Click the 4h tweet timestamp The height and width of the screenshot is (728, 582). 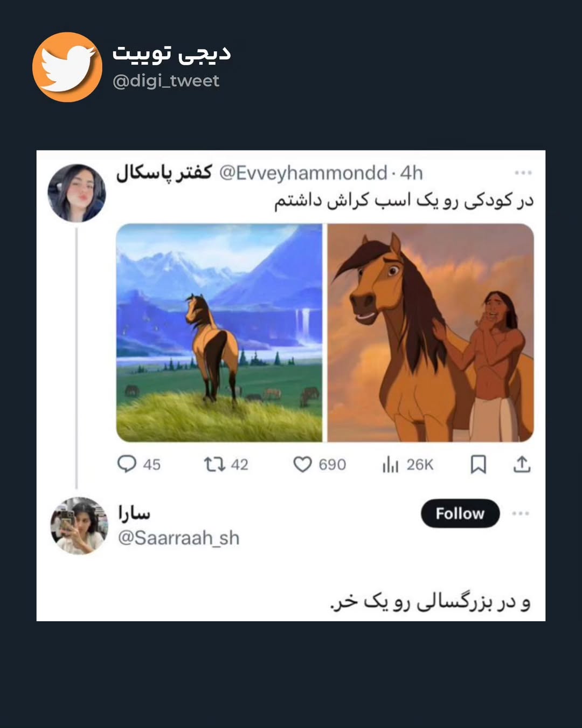[411, 173]
